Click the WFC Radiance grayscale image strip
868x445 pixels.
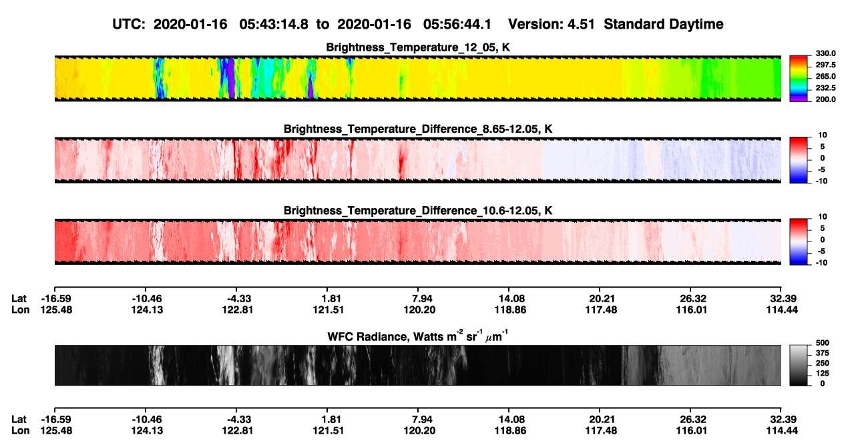coord(417,365)
